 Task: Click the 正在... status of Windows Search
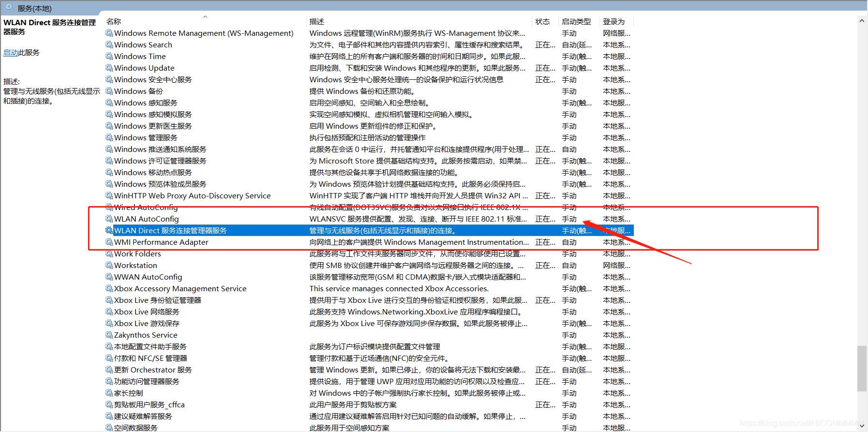click(545, 45)
